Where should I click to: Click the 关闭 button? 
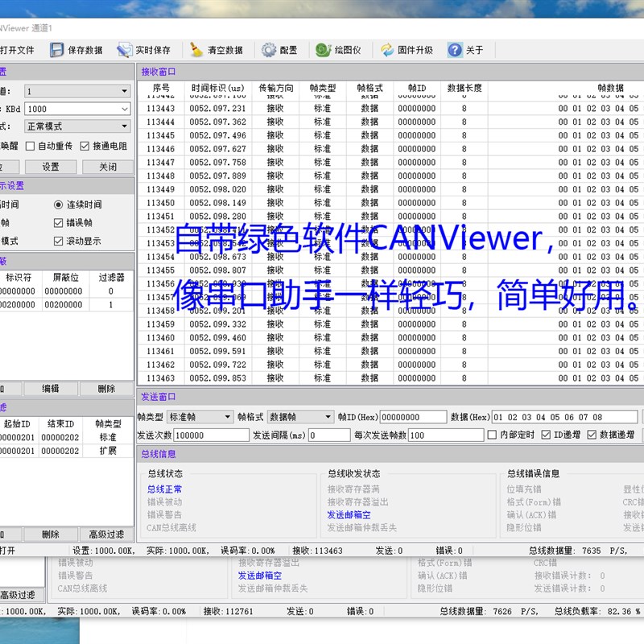108,167
